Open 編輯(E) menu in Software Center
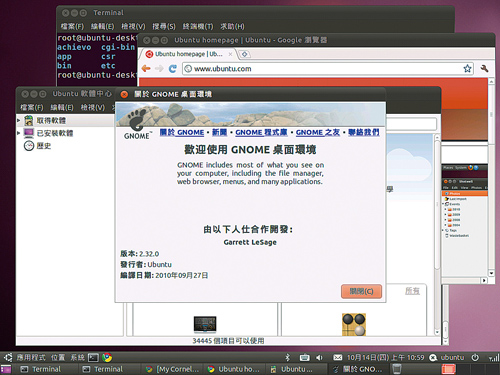Screen dimensions: 500x375 point(62,107)
